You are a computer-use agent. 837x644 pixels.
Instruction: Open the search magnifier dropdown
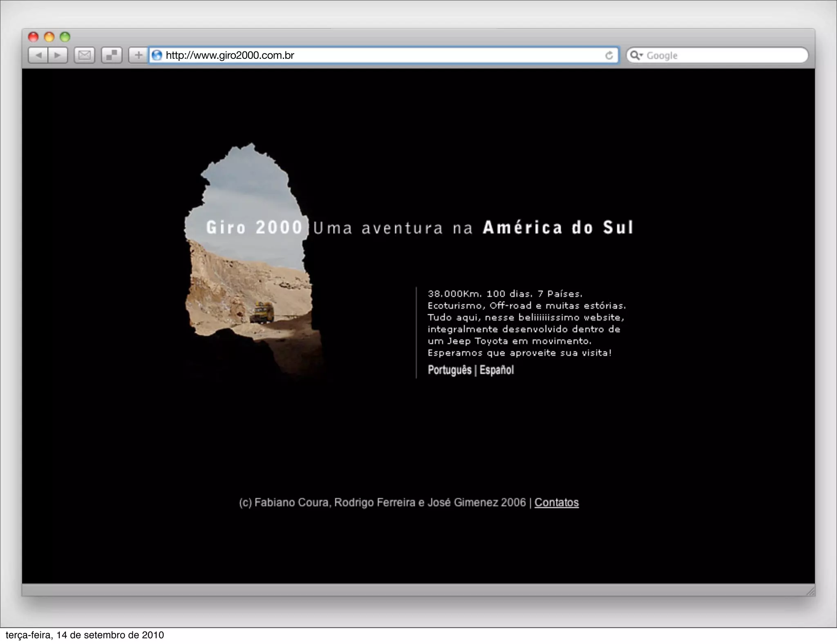636,55
